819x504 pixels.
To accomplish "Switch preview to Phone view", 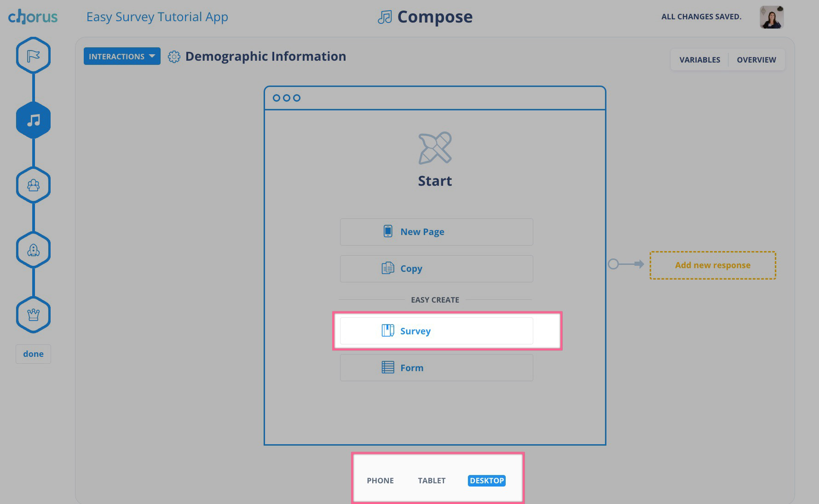I will pyautogui.click(x=380, y=481).
